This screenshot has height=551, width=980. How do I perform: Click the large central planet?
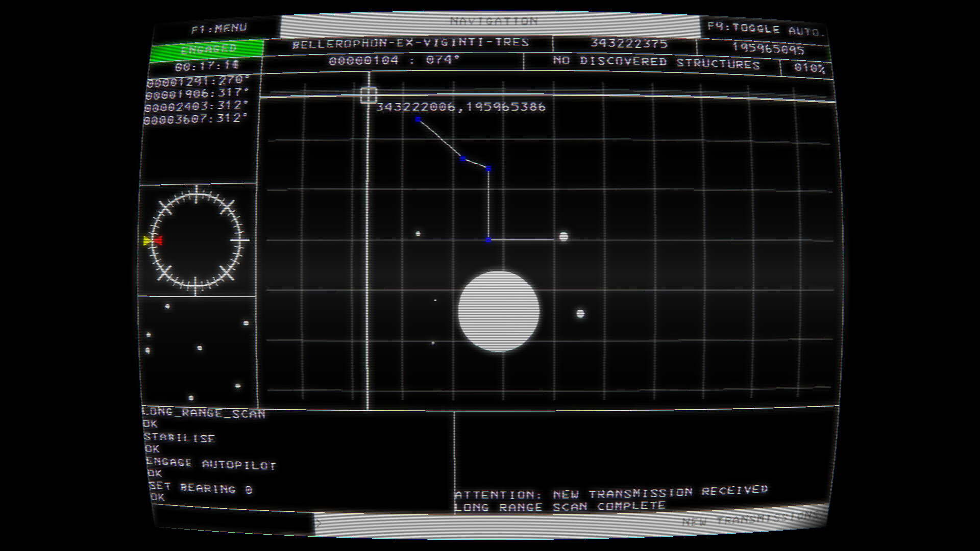click(499, 311)
